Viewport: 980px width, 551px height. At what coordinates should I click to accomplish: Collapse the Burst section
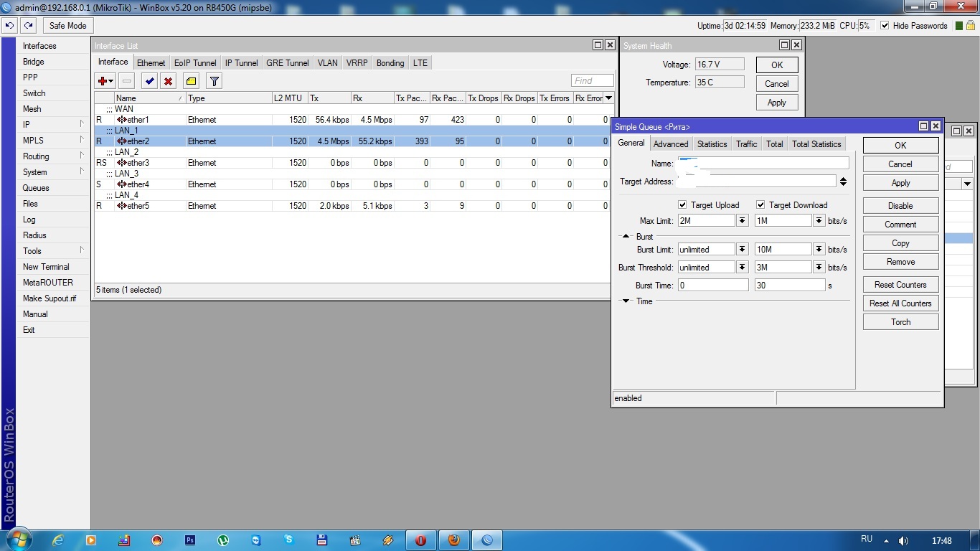pos(626,236)
